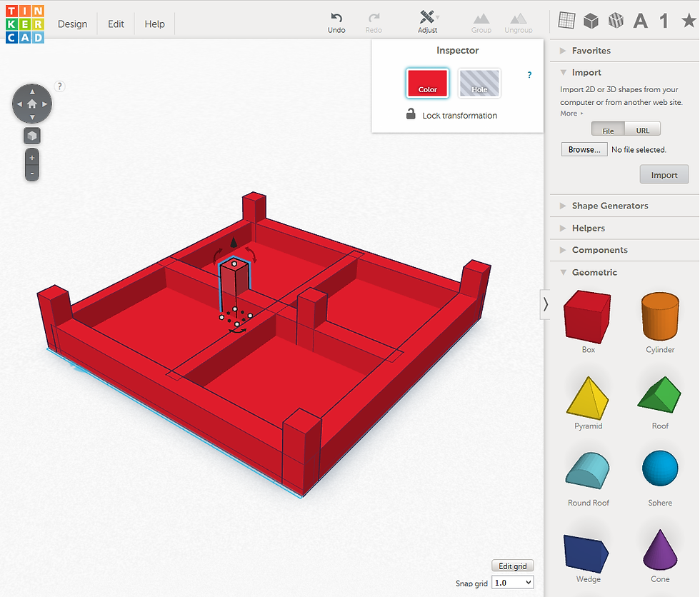Switch import source to URL tab

(643, 129)
